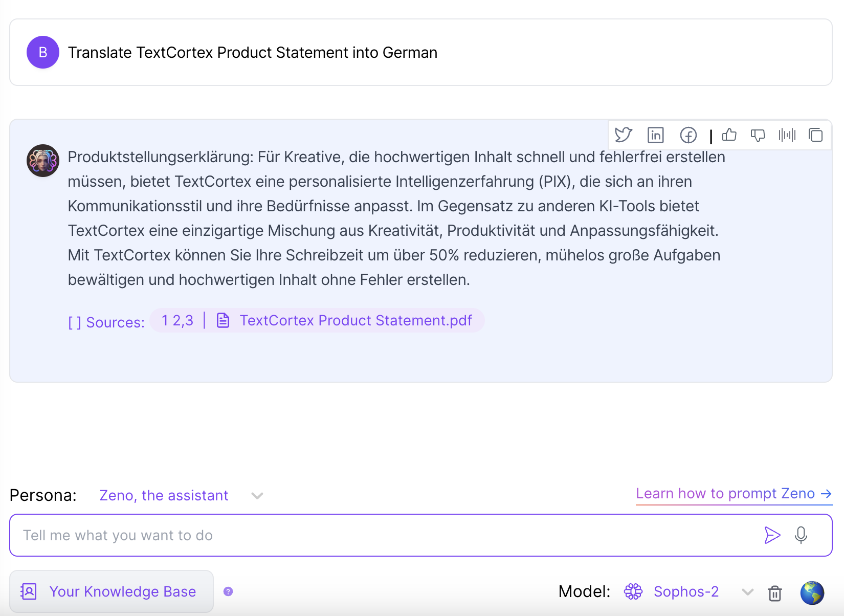Select the Zeno, the assistant persona
The image size is (844, 616).
164,495
